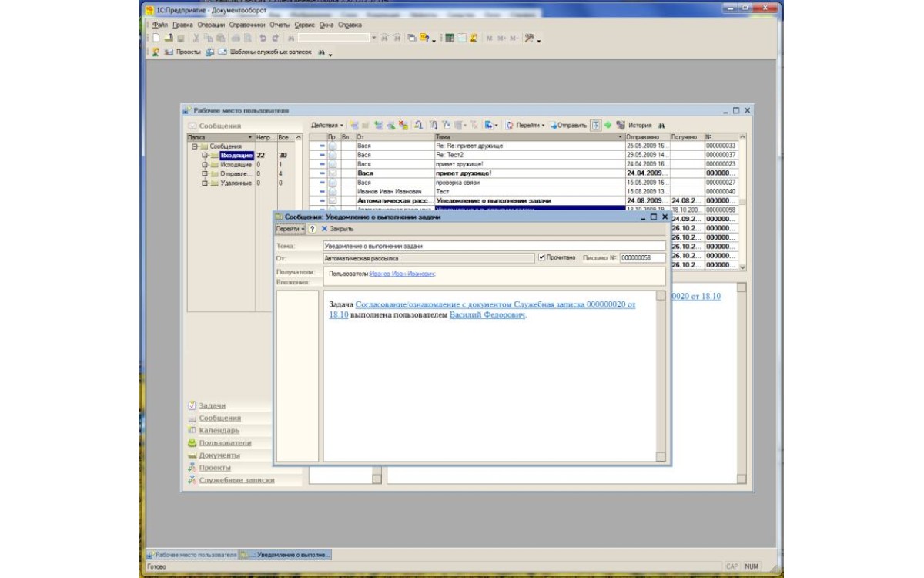Click the Закрыть button in message window
The image size is (924, 578).
pyautogui.click(x=337, y=229)
